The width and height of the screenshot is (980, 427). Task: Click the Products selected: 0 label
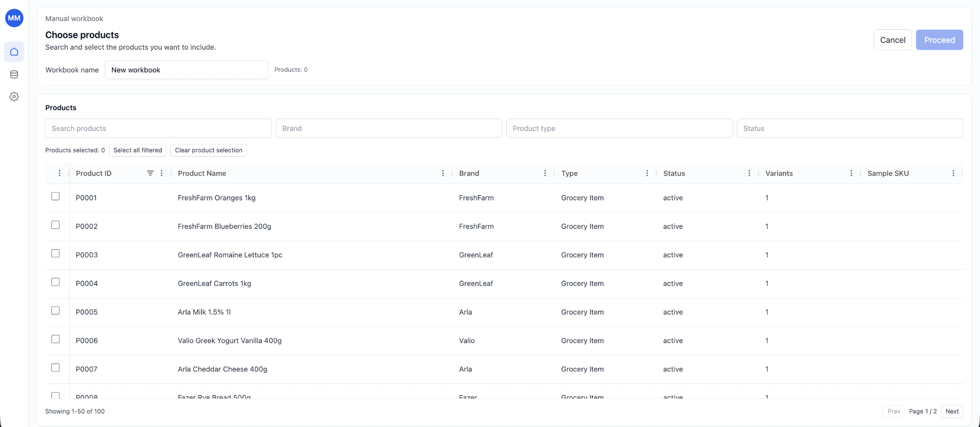coord(75,150)
